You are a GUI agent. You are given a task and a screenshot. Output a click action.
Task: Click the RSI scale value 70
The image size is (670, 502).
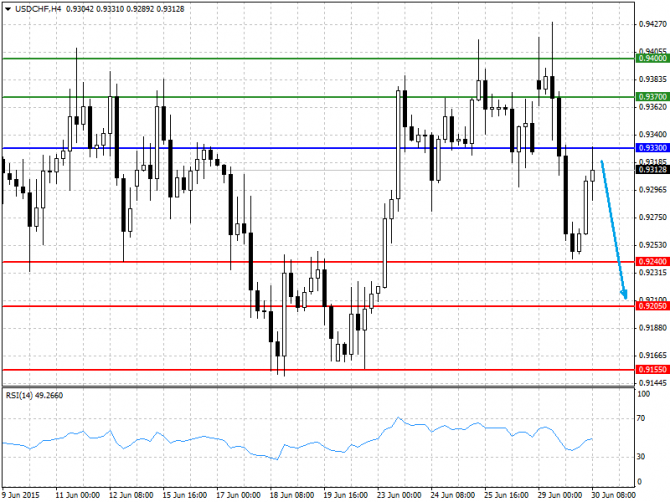click(641, 418)
